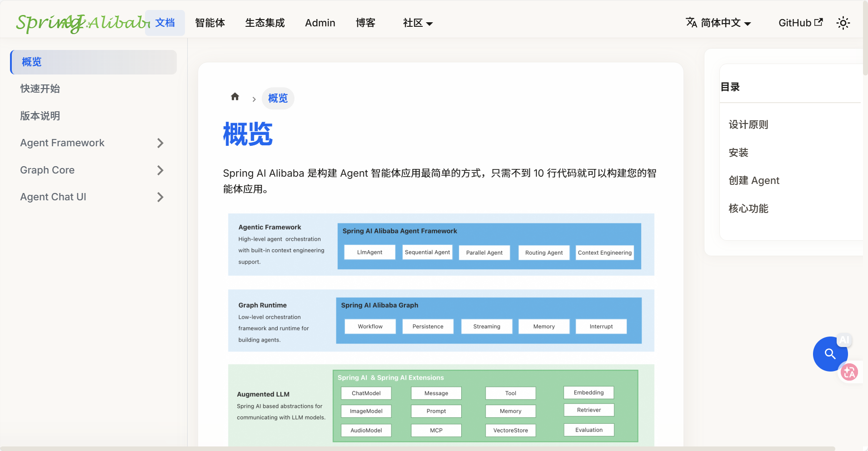Click the AI badge on search button

(x=844, y=340)
